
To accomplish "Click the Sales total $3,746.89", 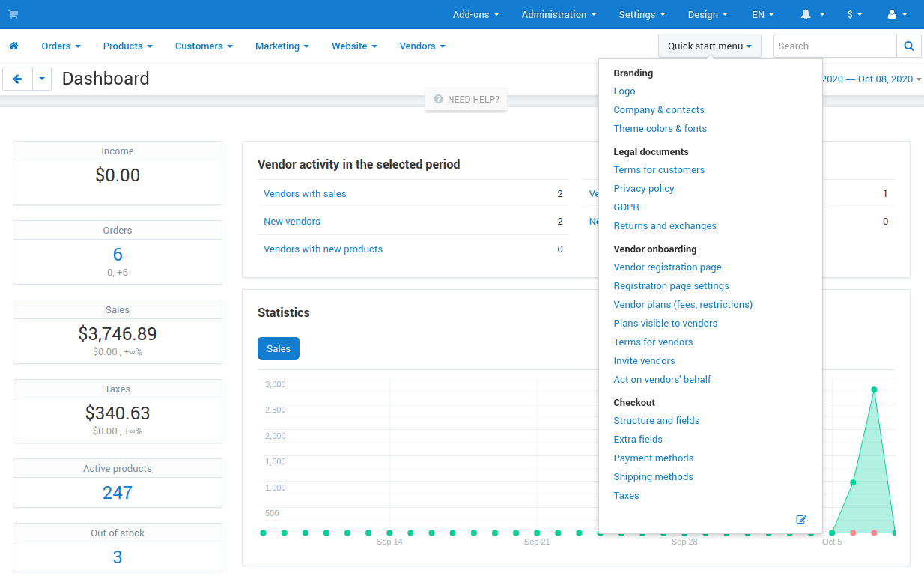I will pyautogui.click(x=118, y=333).
